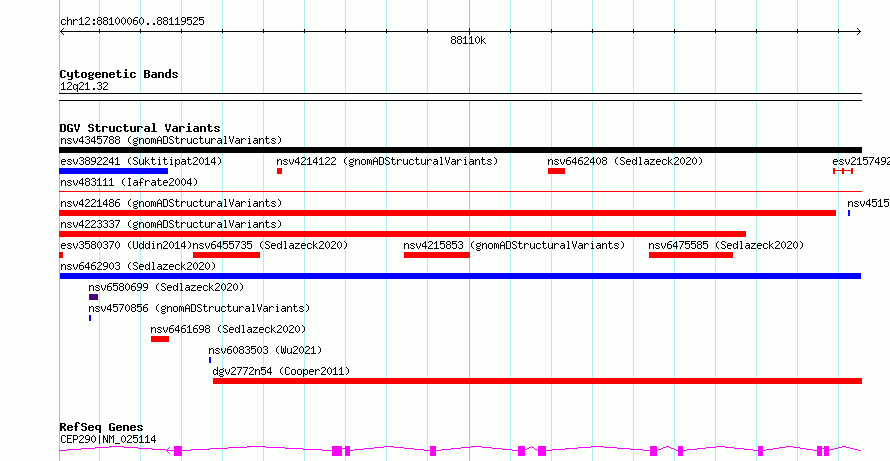This screenshot has width=890, height=461.
Task: Open the nsv4223337 (gnomADStructuralVariants) label
Action: (x=171, y=224)
